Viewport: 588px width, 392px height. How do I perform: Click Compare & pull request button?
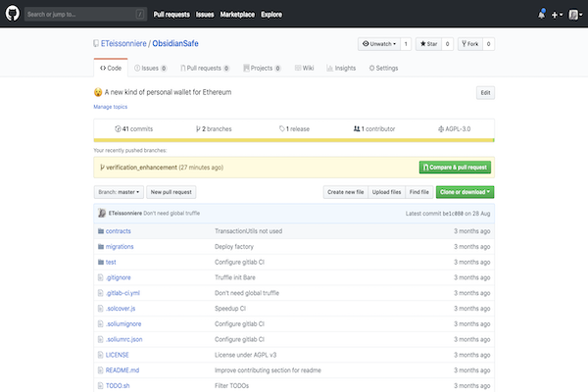455,168
